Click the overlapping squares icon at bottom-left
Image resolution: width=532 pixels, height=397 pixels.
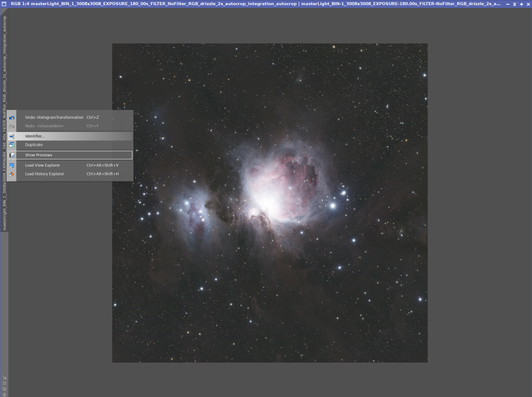4,389
